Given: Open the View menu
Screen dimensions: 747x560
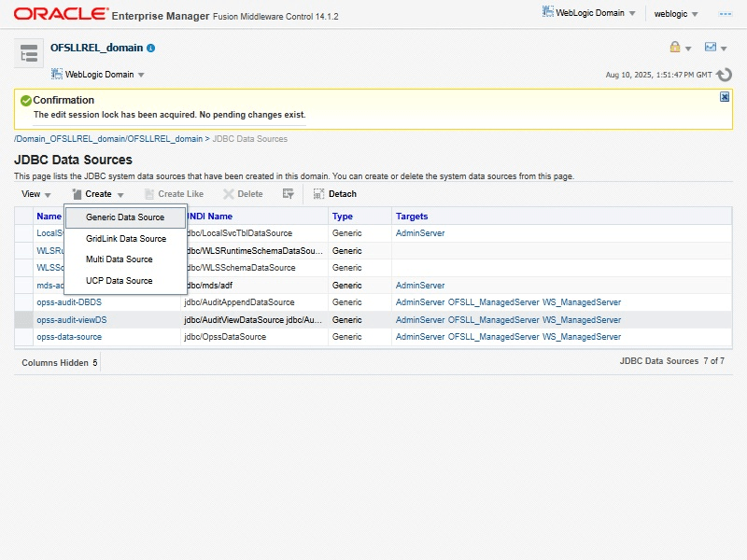Looking at the screenshot, I should coord(35,194).
